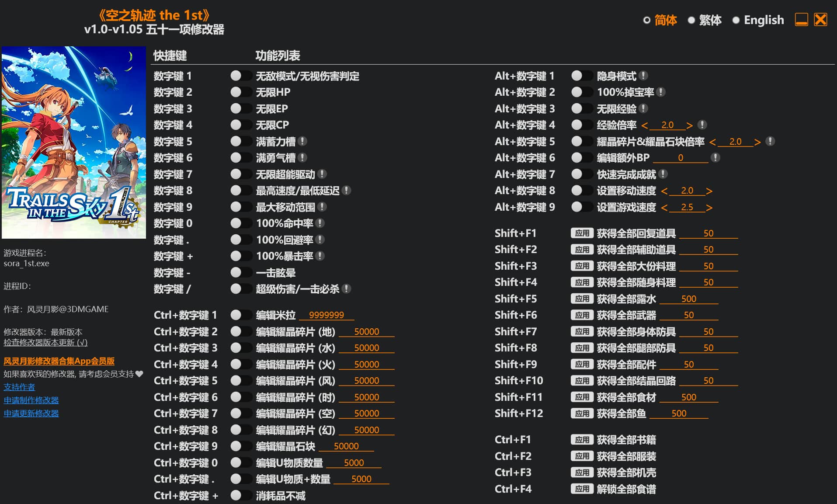Screen dimensions: 837x504
Task: Click the info icon beside 100%暴击率
Action: (x=320, y=256)
